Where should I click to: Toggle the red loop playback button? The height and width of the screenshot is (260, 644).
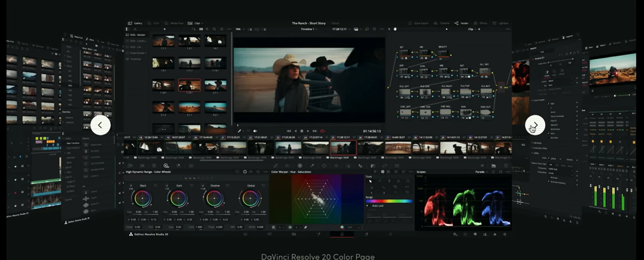pyautogui.click(x=323, y=131)
